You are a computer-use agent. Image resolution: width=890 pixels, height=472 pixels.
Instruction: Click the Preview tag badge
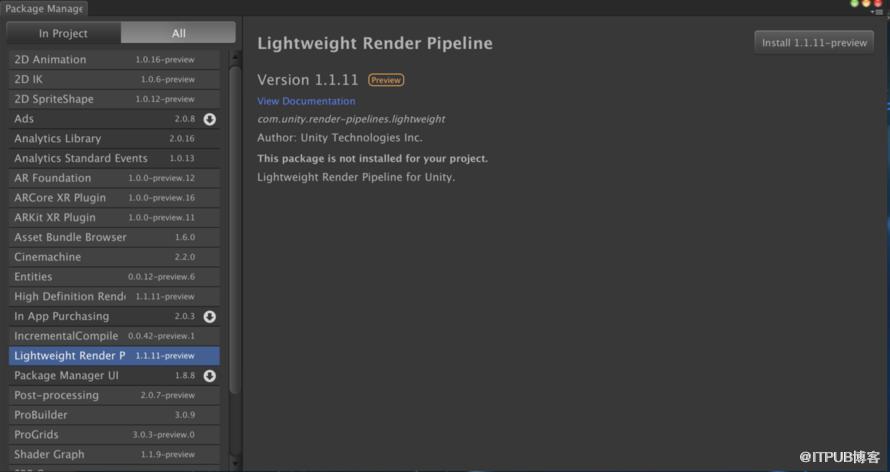click(386, 80)
